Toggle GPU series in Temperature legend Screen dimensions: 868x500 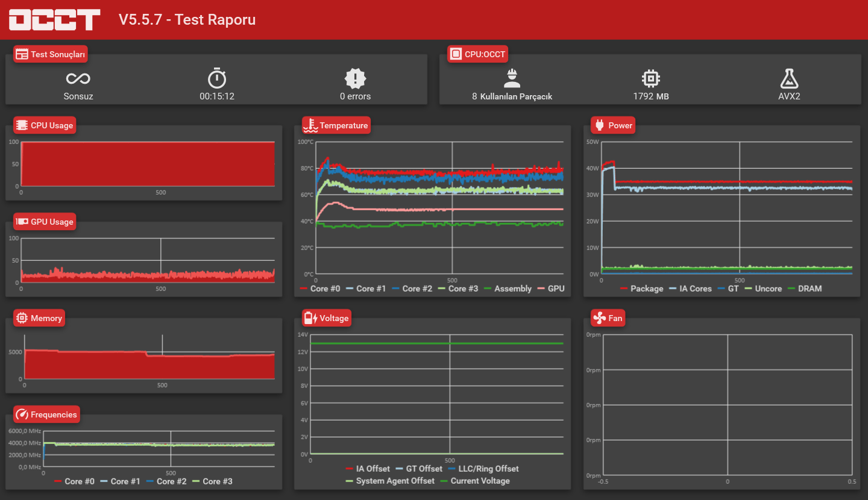551,289
